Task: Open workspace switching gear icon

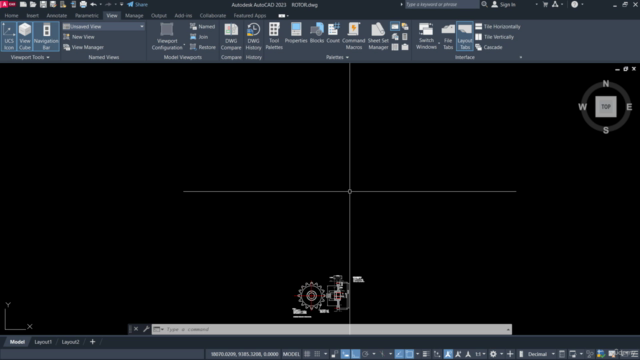Action: click(x=493, y=354)
